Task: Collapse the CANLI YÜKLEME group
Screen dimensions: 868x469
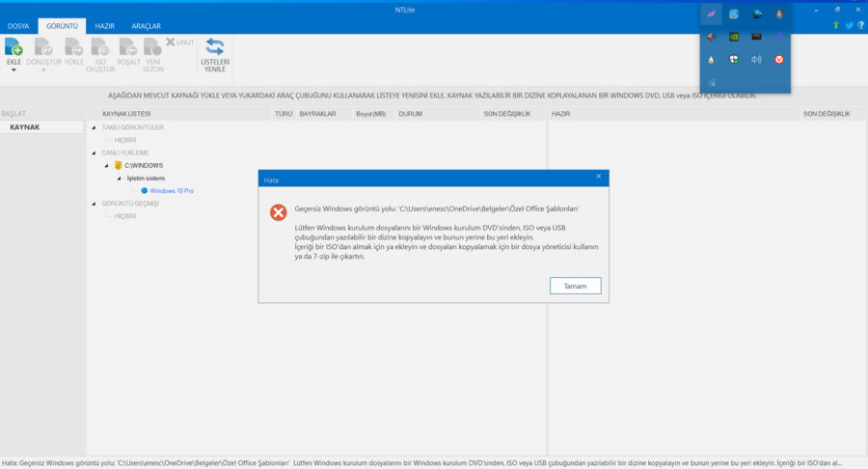Action: click(x=94, y=152)
